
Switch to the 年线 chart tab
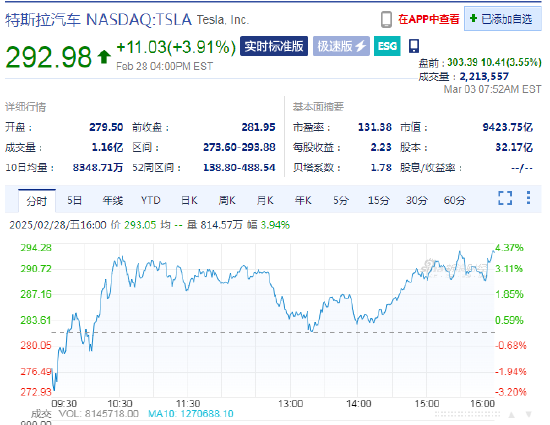113,201
